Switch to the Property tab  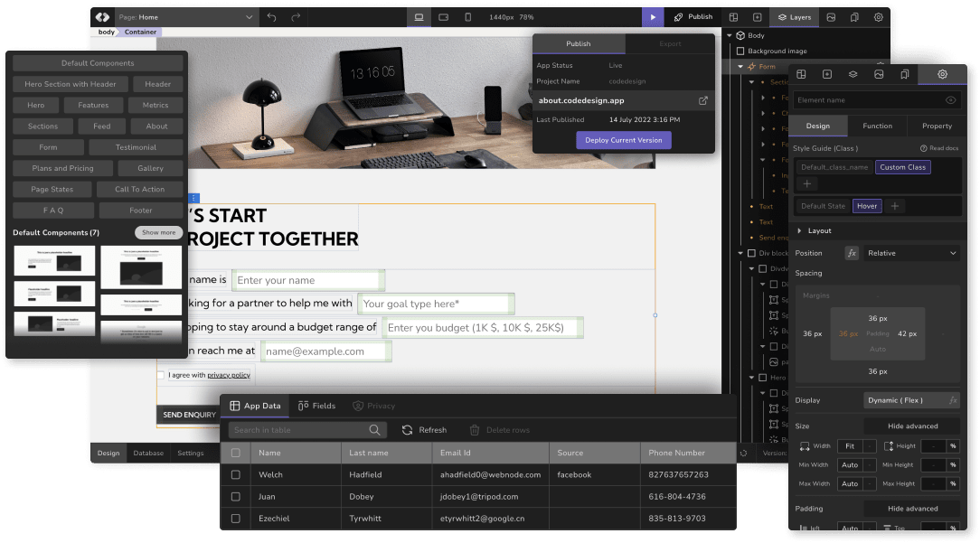(x=937, y=126)
